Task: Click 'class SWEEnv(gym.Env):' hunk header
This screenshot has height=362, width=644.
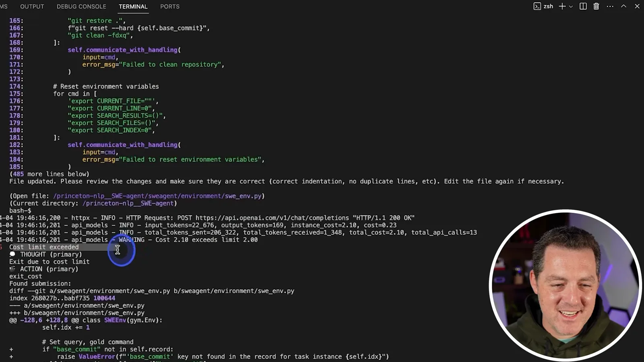Action: (122, 320)
